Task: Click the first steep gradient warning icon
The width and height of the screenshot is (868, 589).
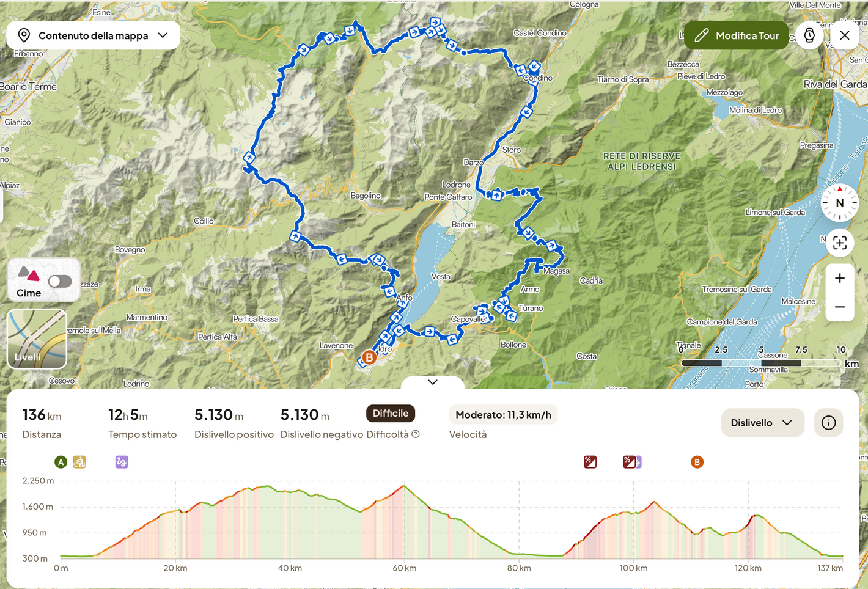Action: point(590,462)
